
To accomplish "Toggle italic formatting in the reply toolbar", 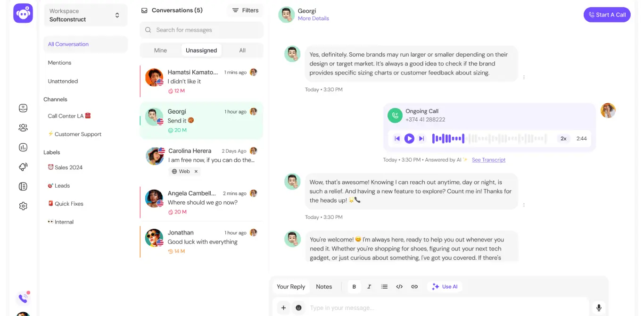I will (369, 286).
